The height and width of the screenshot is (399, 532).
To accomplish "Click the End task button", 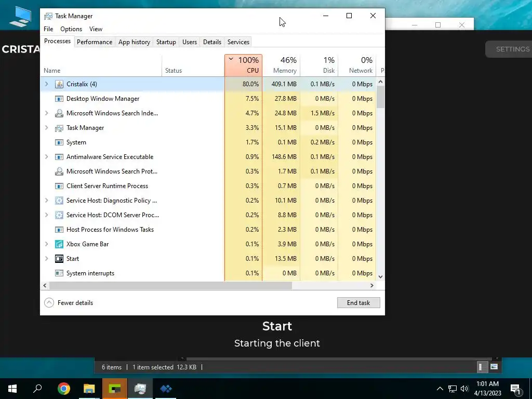I will pos(358,303).
